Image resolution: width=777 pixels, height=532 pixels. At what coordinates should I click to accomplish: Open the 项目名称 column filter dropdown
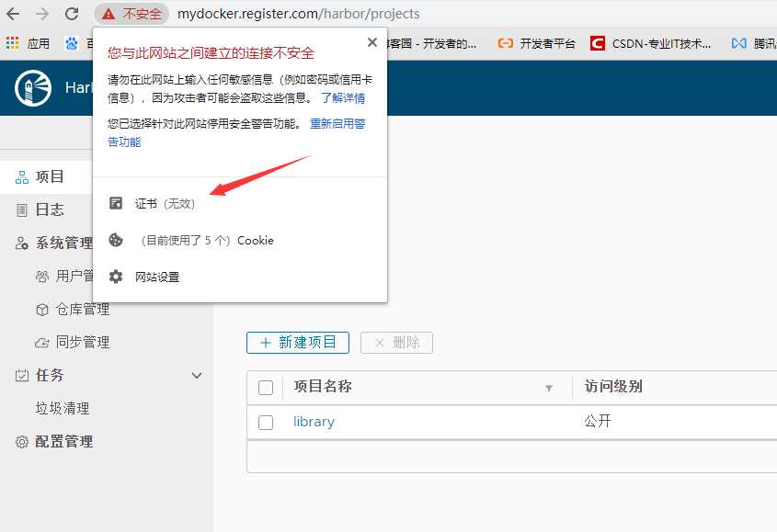point(549,389)
